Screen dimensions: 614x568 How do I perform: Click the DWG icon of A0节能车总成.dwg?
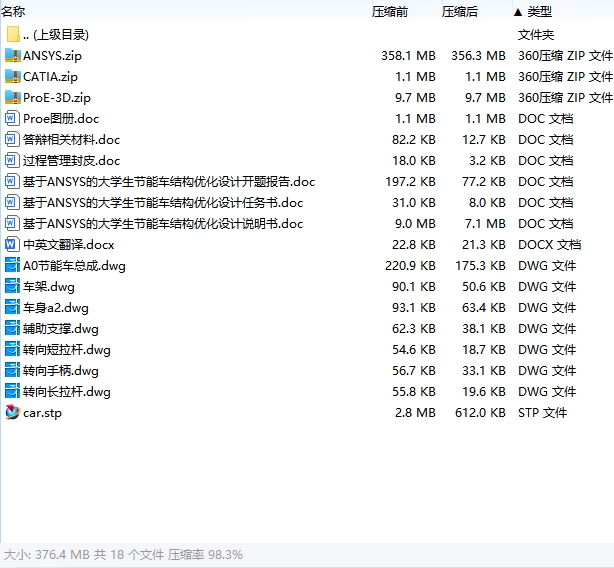click(x=12, y=265)
